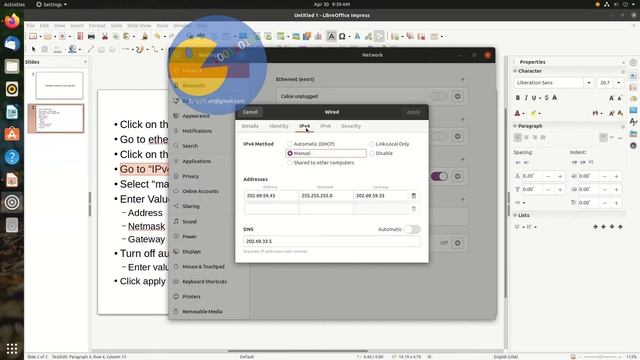Open gear settings beside the purple switch
Screen dimensions: 640x360
point(458,176)
